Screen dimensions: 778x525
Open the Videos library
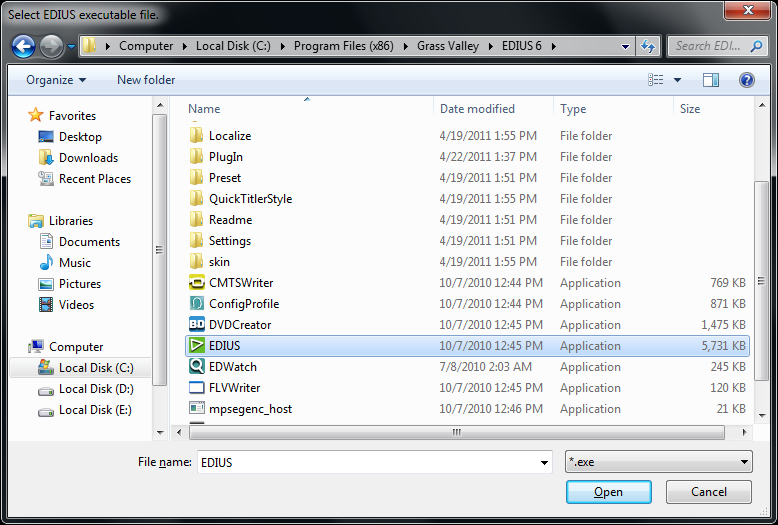pyautogui.click(x=76, y=305)
